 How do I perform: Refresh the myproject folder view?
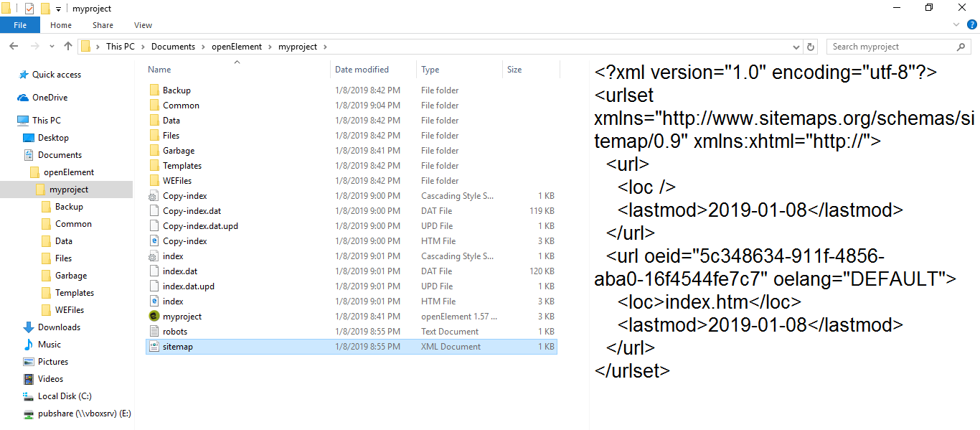tap(811, 47)
